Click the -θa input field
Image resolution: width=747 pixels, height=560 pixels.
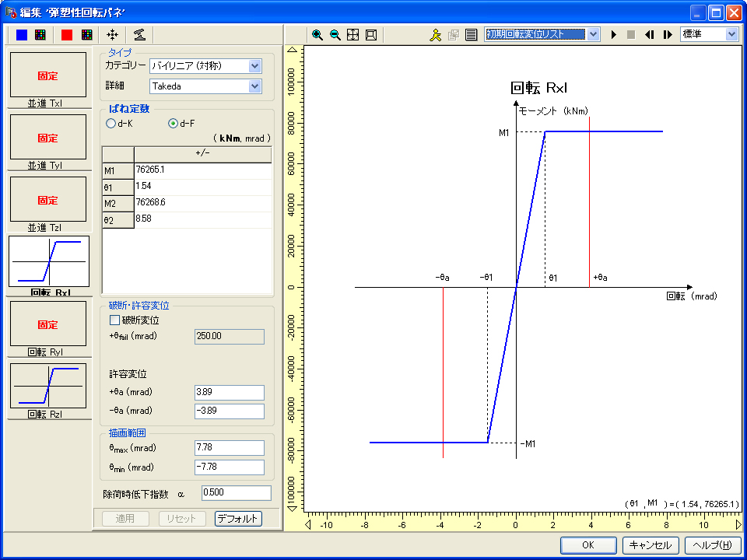pyautogui.click(x=229, y=411)
